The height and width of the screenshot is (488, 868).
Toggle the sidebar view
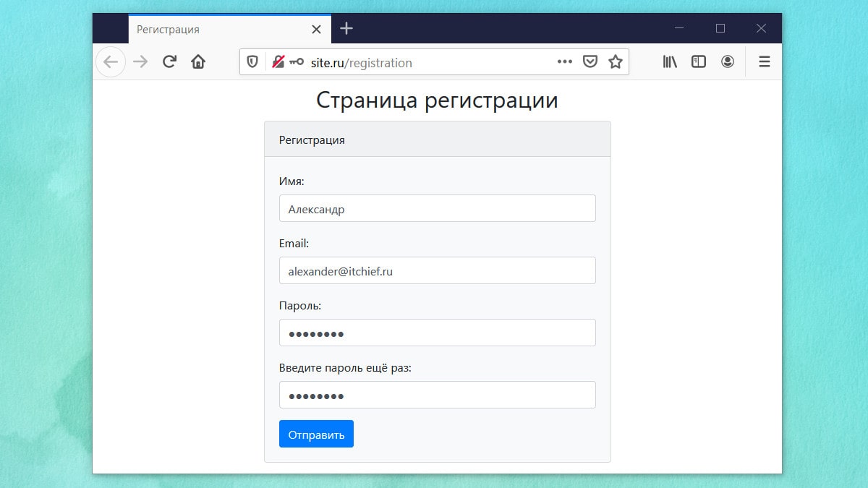[699, 62]
